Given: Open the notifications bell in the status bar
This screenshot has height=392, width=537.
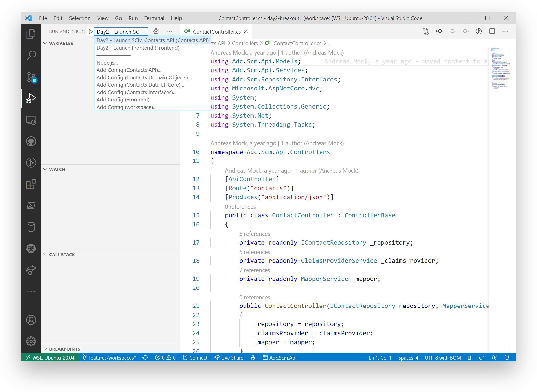Looking at the screenshot, I should (507, 358).
